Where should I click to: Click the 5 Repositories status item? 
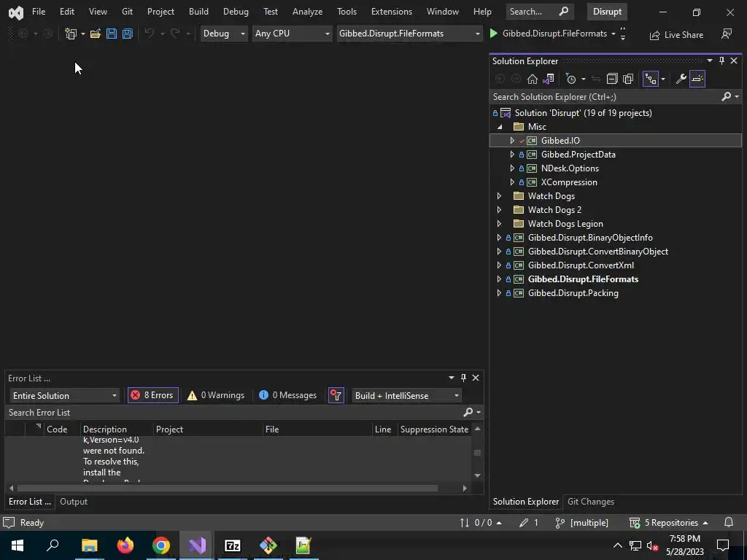[x=668, y=522]
